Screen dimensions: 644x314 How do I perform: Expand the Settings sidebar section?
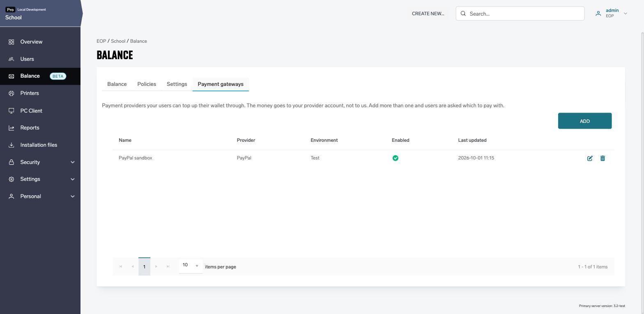point(73,179)
